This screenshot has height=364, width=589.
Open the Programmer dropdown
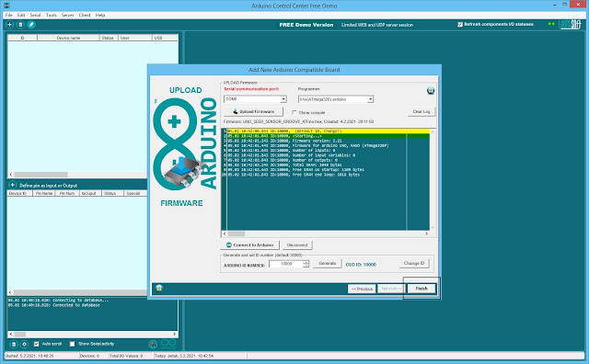click(370, 99)
